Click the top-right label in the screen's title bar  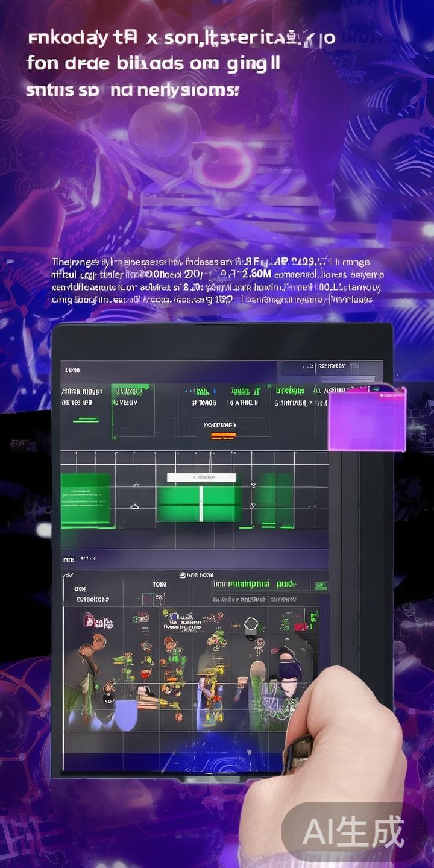(x=332, y=366)
